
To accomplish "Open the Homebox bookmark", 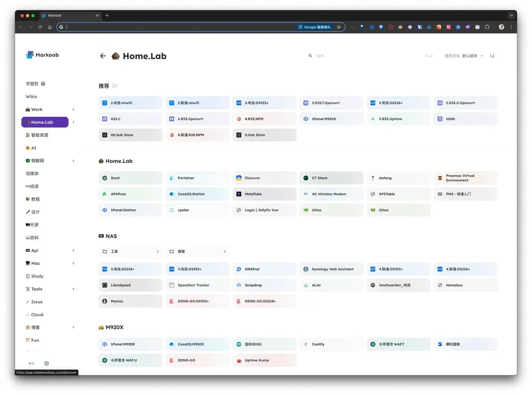I will pyautogui.click(x=465, y=285).
